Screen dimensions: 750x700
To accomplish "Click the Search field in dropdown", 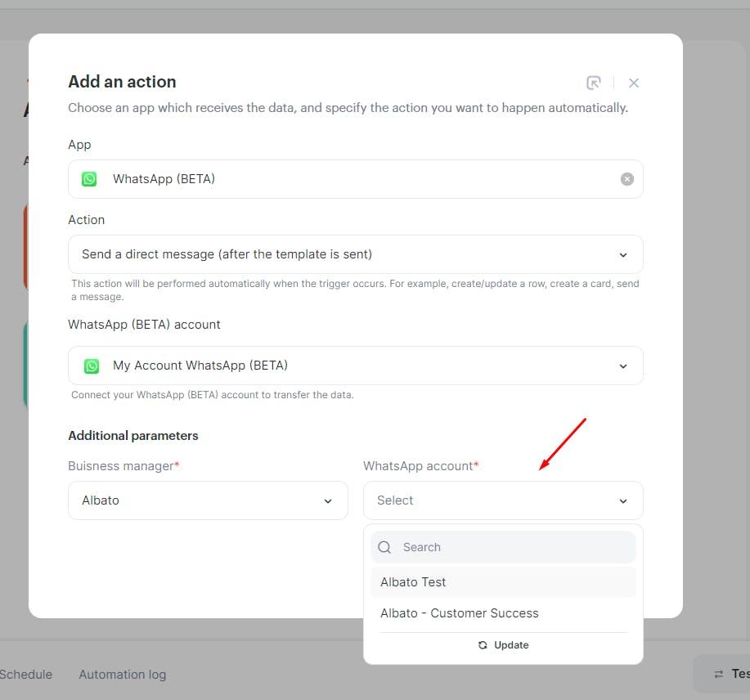I will click(x=503, y=547).
